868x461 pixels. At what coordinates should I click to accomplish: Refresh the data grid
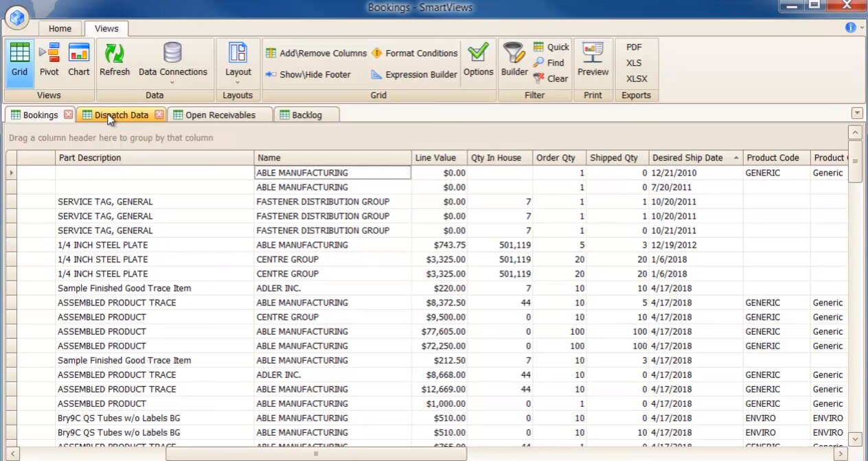[115, 60]
